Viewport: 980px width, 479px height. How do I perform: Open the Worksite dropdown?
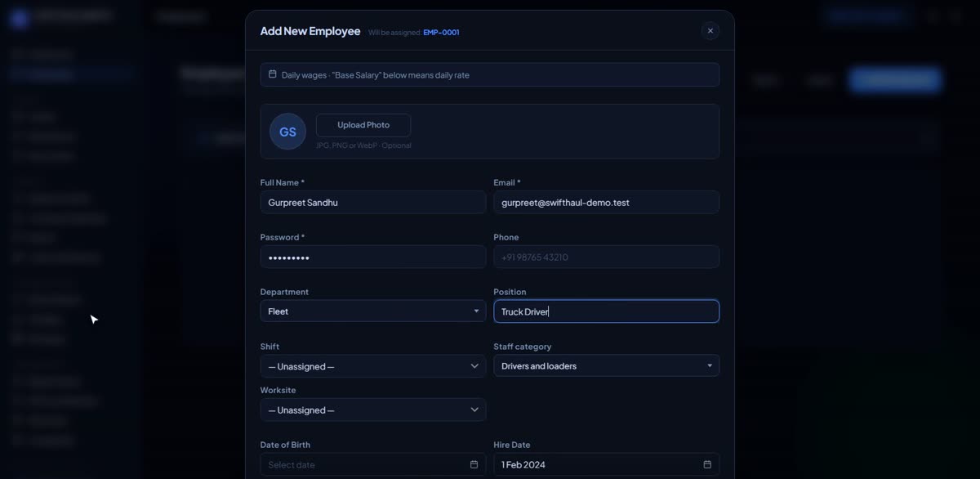[373, 410]
